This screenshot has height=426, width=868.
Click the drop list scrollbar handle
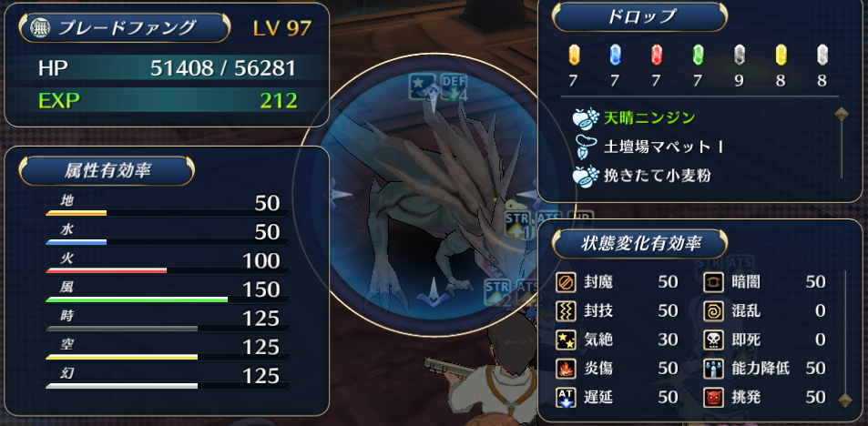tap(842, 114)
